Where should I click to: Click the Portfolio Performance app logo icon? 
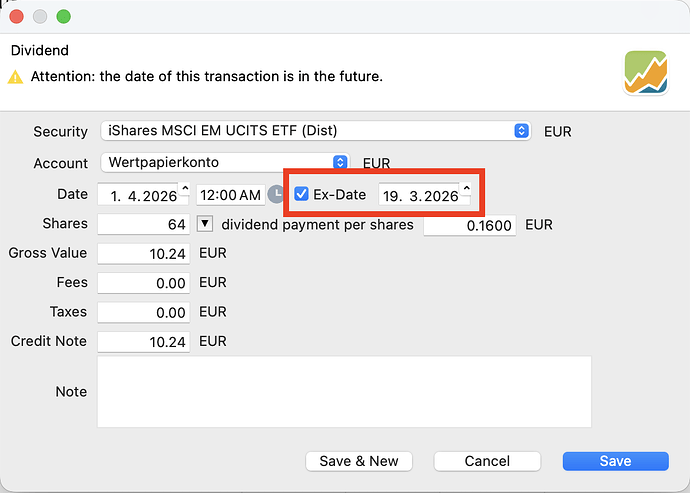(x=646, y=73)
